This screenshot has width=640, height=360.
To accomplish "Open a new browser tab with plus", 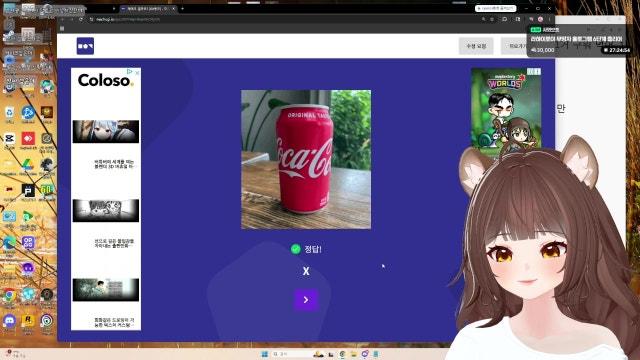I will [x=182, y=8].
